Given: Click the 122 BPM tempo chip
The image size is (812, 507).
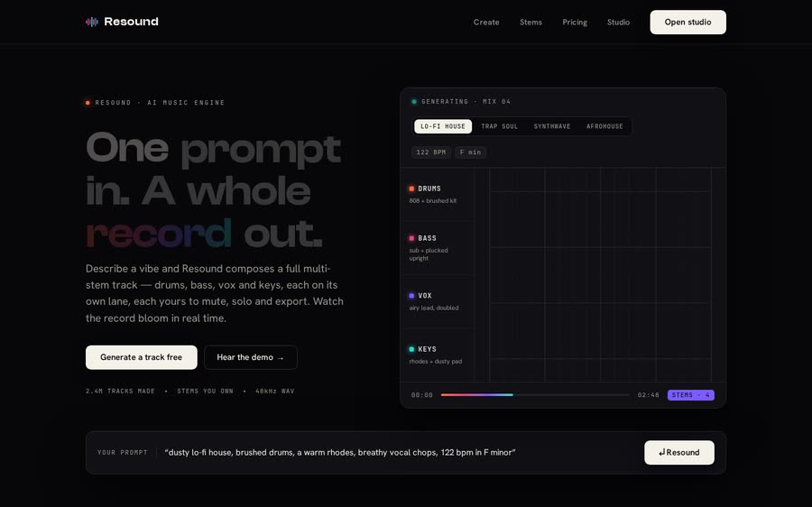Looking at the screenshot, I should tap(431, 152).
